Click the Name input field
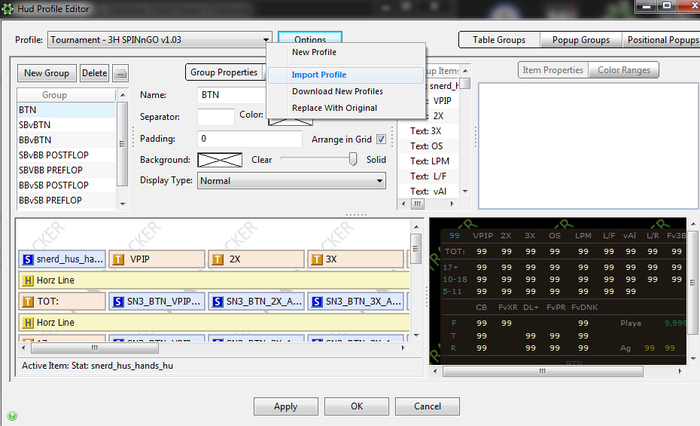Viewport: 700px width, 426px height. pos(232,95)
